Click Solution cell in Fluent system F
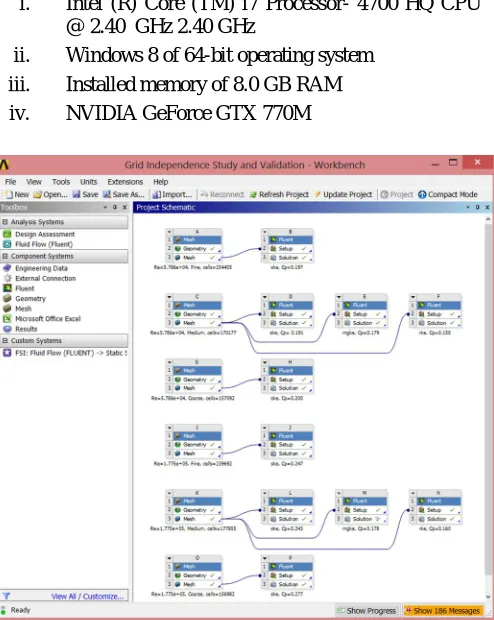 [439, 323]
